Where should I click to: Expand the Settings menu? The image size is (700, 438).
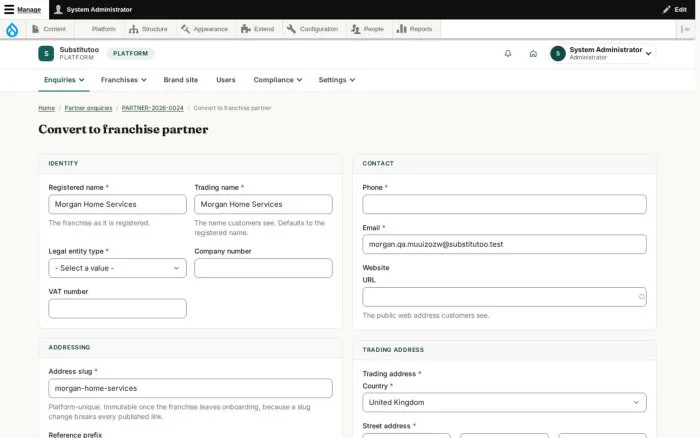[337, 80]
